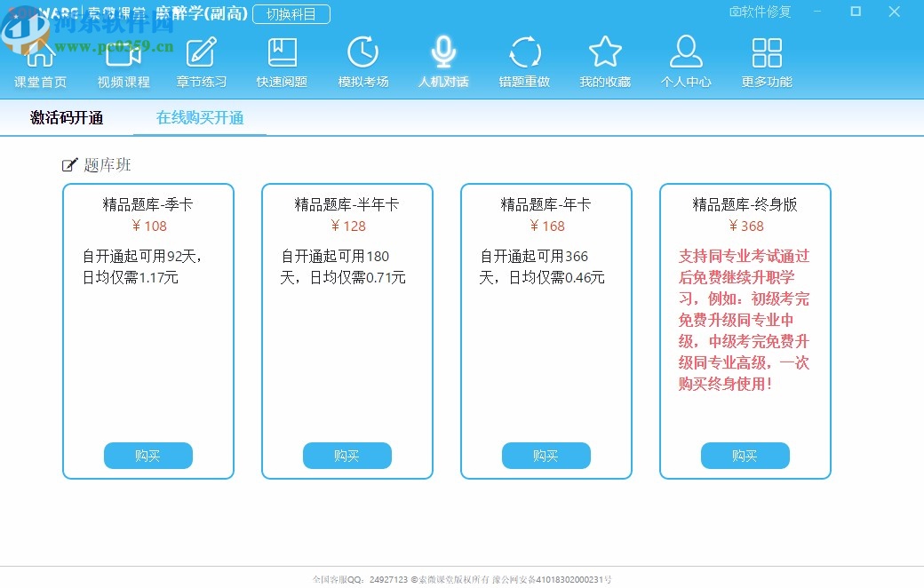Select the 在线购买开通 tab
Image resolution: width=924 pixels, height=588 pixels.
coord(199,117)
